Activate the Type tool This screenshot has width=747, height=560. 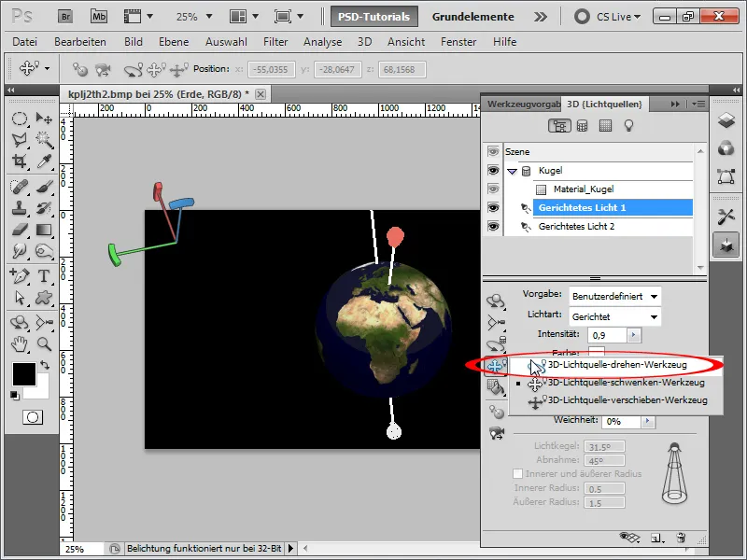pyautogui.click(x=44, y=275)
